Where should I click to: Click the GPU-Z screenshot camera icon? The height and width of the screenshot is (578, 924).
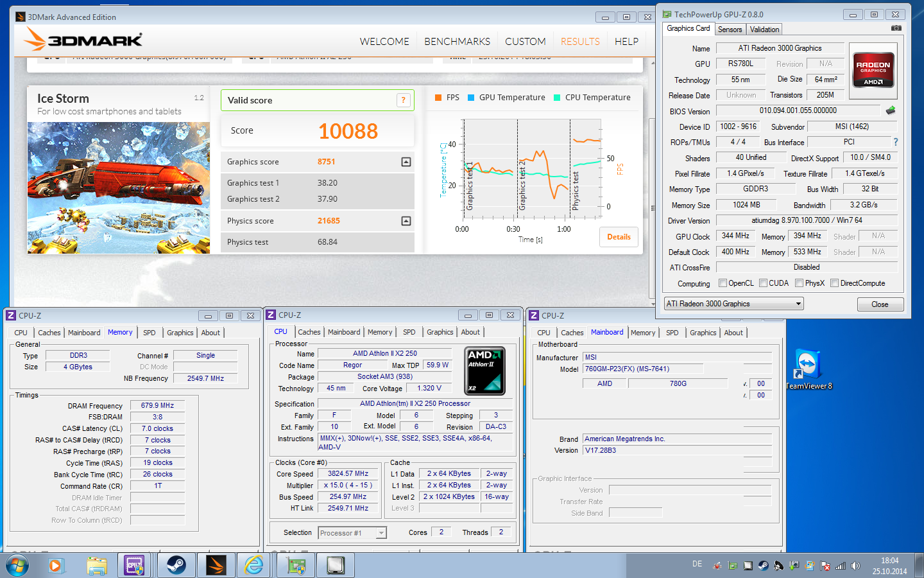pyautogui.click(x=896, y=28)
